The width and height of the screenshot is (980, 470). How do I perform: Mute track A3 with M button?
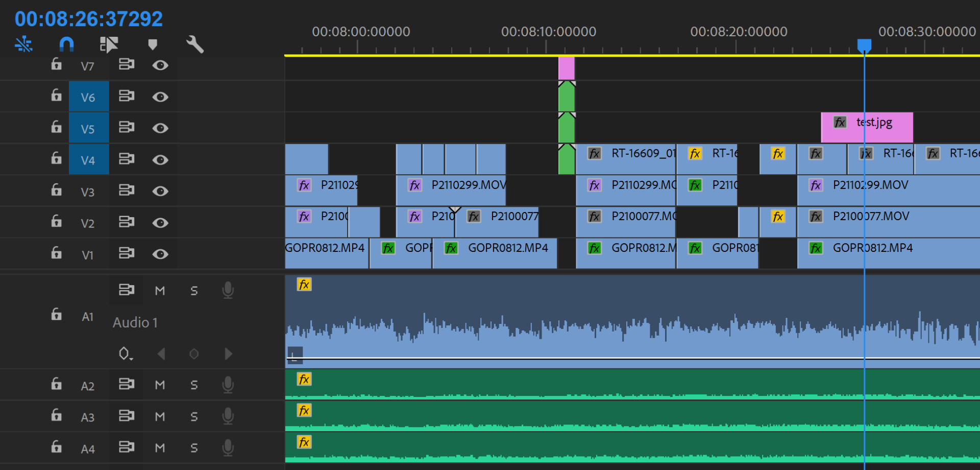point(160,416)
